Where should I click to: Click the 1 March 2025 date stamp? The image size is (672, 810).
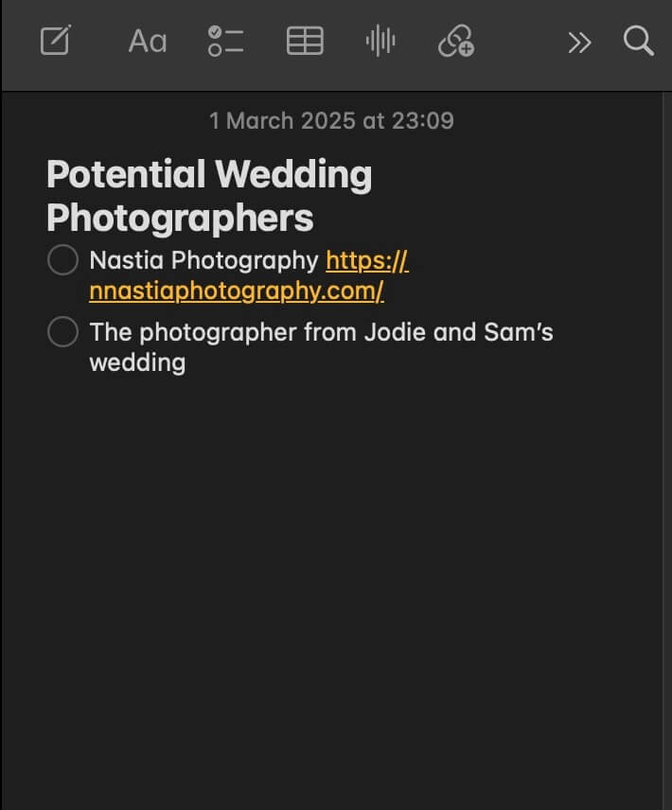(331, 121)
